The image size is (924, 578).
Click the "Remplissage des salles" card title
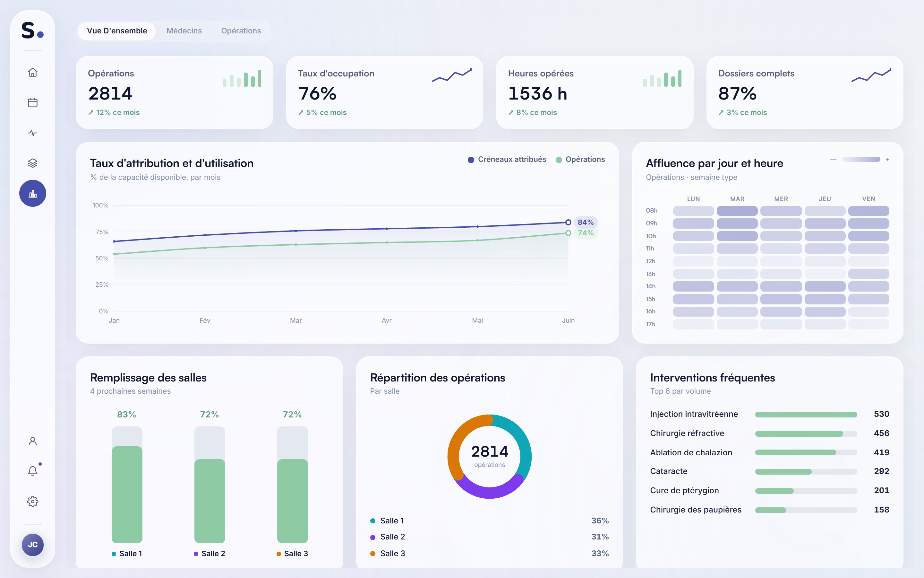[x=148, y=378]
